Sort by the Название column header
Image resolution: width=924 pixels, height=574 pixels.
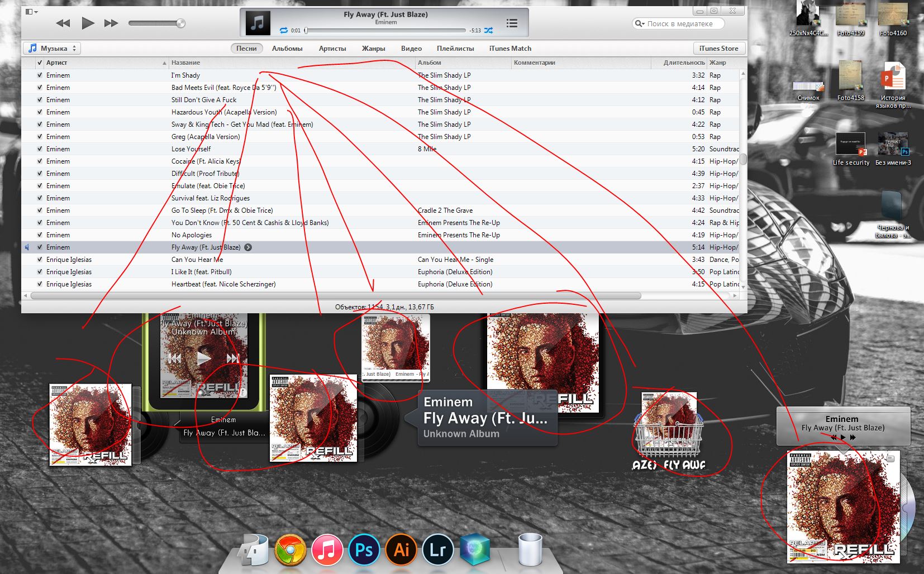[292, 63]
